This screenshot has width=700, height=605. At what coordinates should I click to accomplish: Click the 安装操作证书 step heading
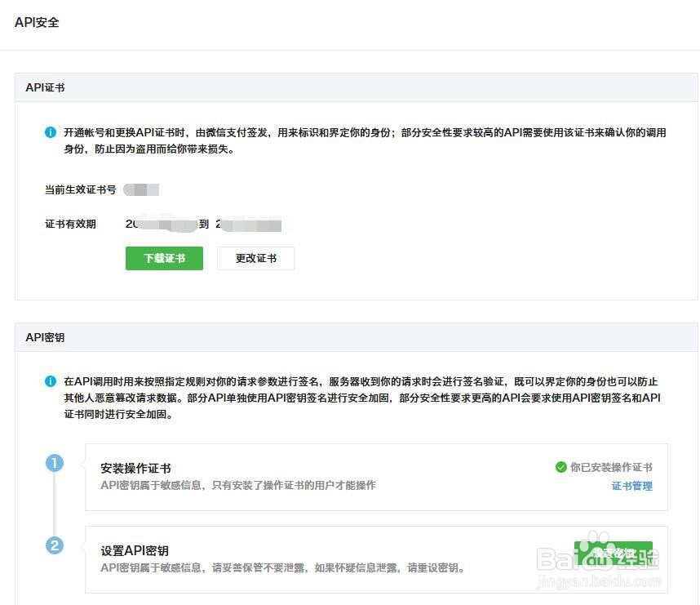pos(135,467)
